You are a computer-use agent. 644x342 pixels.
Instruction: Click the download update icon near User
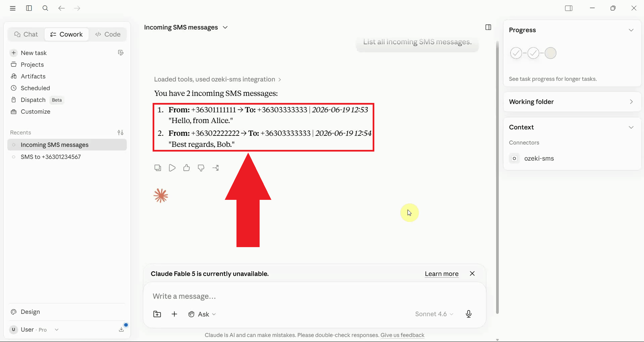click(x=121, y=329)
